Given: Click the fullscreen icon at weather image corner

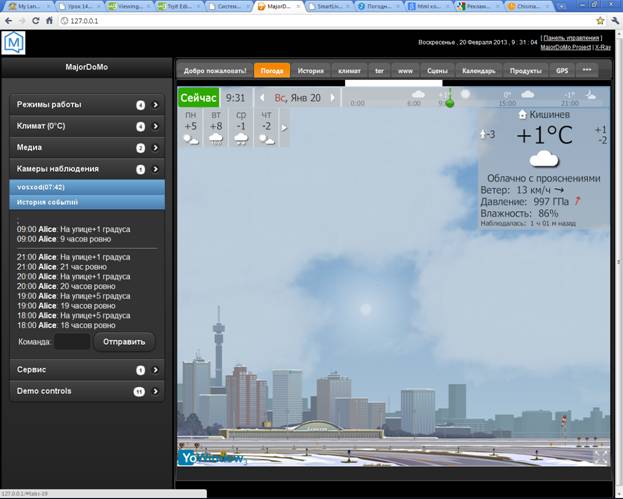Looking at the screenshot, I should [x=600, y=456].
